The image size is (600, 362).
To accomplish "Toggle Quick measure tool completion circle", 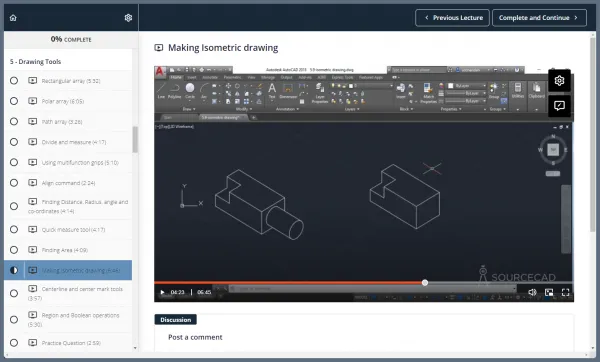I will tap(14, 230).
